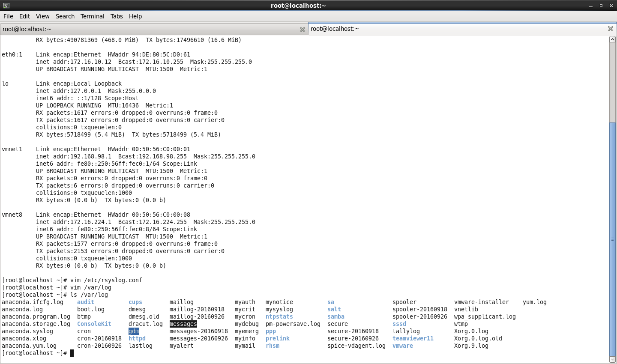Close the first root@localhost tab
This screenshot has height=364, width=617.
pos(303,30)
